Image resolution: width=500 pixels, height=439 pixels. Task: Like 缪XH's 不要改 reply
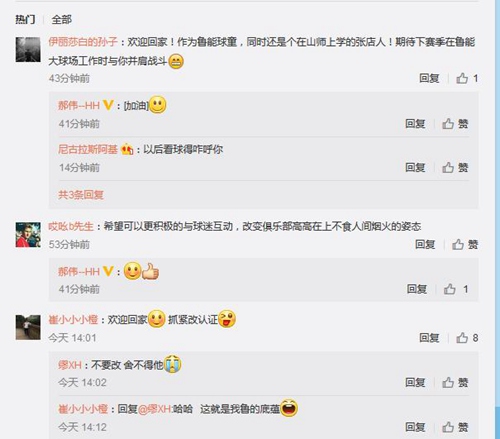click(455, 382)
